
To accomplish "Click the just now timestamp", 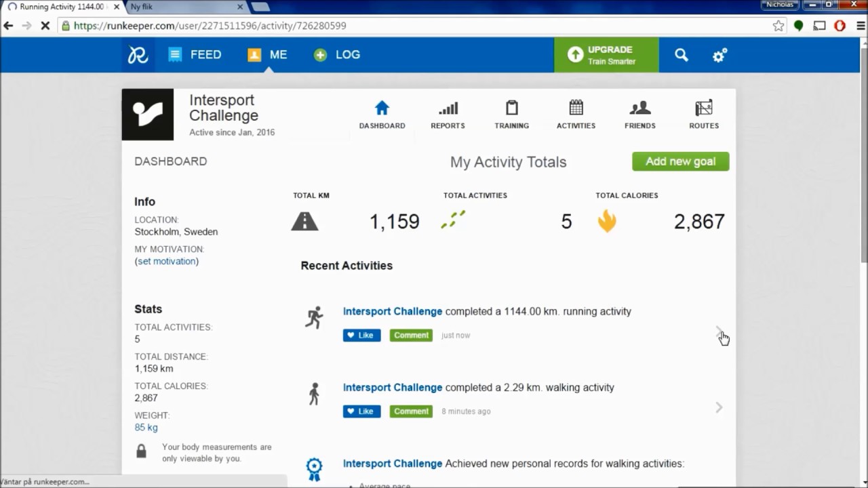I will point(456,335).
